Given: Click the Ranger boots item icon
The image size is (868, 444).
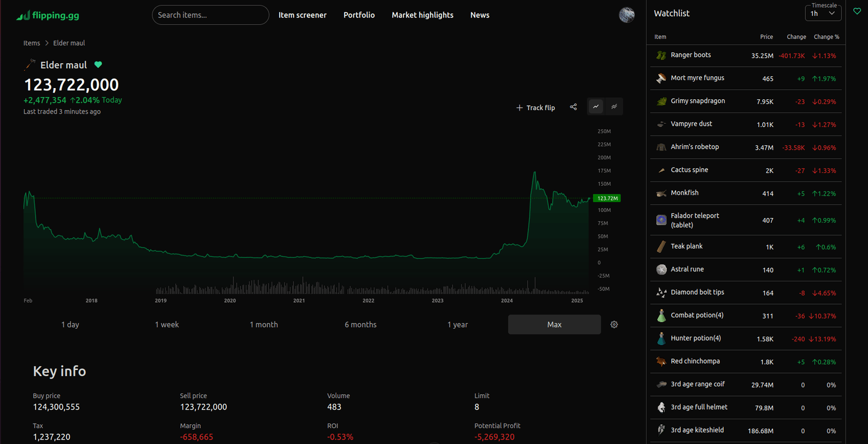Looking at the screenshot, I should pos(661,55).
